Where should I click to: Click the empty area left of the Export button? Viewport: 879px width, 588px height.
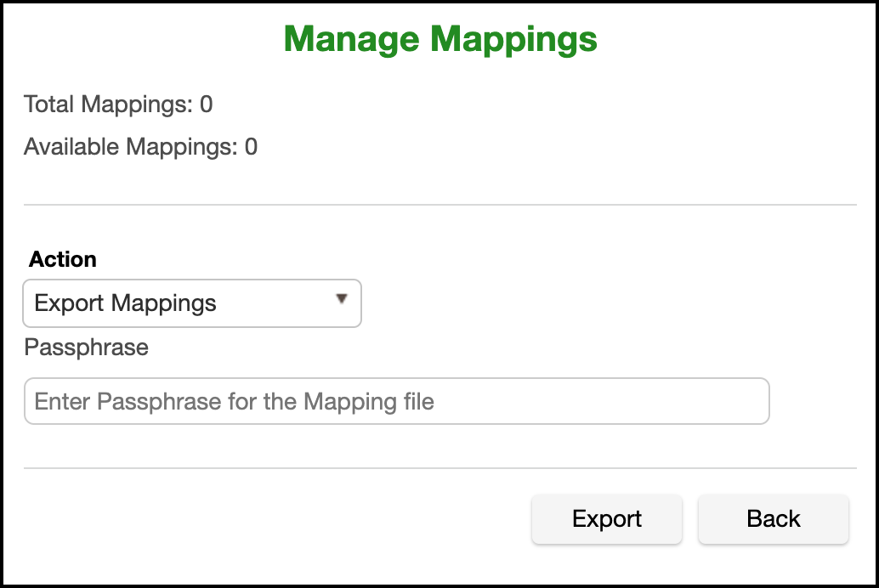tap(272, 519)
